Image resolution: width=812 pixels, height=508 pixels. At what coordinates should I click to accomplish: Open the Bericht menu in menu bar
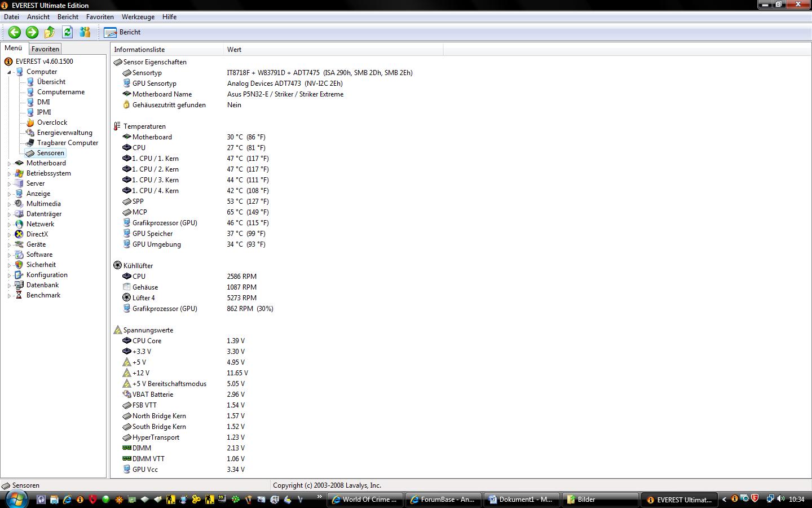[68, 17]
